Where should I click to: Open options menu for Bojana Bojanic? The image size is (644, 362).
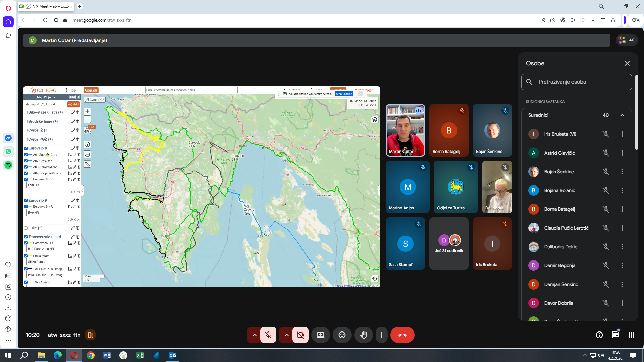(622, 190)
